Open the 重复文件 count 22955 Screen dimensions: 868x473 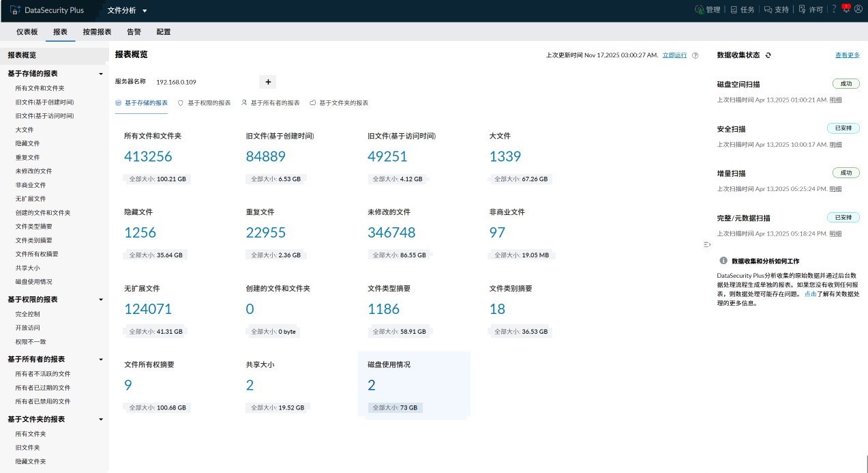click(x=266, y=233)
